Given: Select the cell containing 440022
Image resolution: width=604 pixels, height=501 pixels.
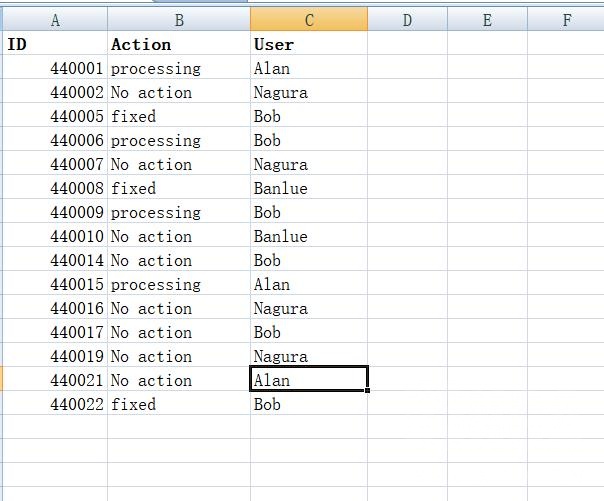Looking at the screenshot, I should (x=55, y=405).
